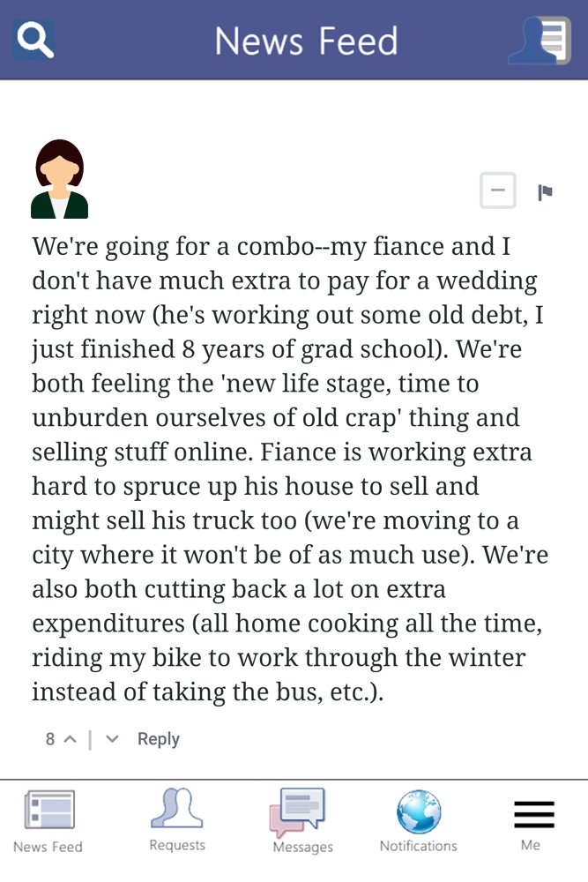Screen dimensions: 588x882
Task: Collapse the post using the minus box
Action: tap(497, 191)
